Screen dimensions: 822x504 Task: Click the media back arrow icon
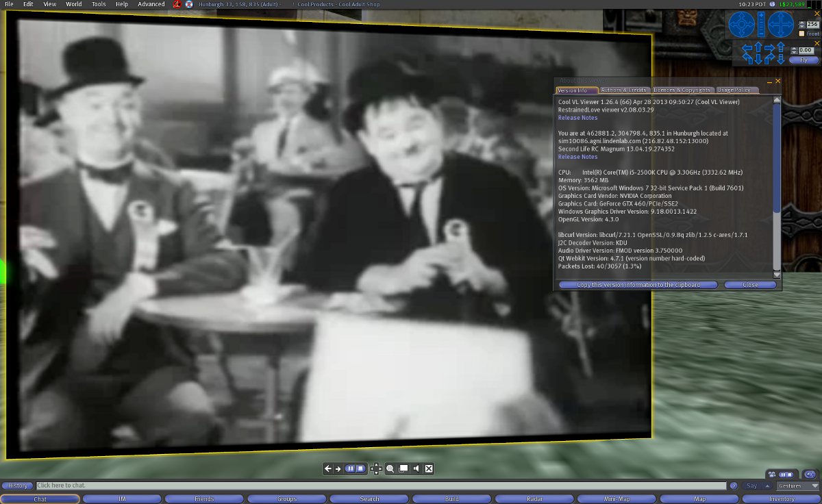[x=328, y=469]
